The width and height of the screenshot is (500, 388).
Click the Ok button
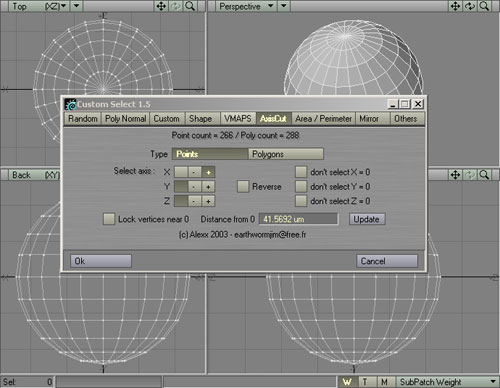[101, 261]
